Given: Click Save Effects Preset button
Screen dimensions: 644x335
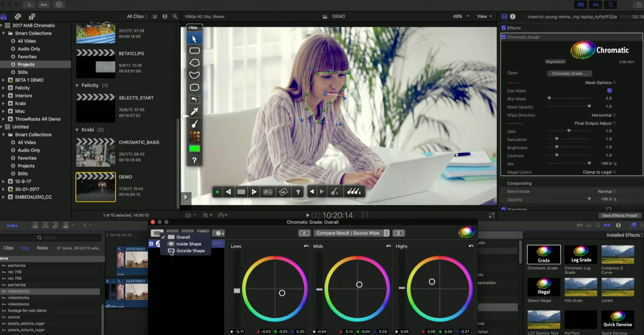Looking at the screenshot, I should (x=620, y=216).
